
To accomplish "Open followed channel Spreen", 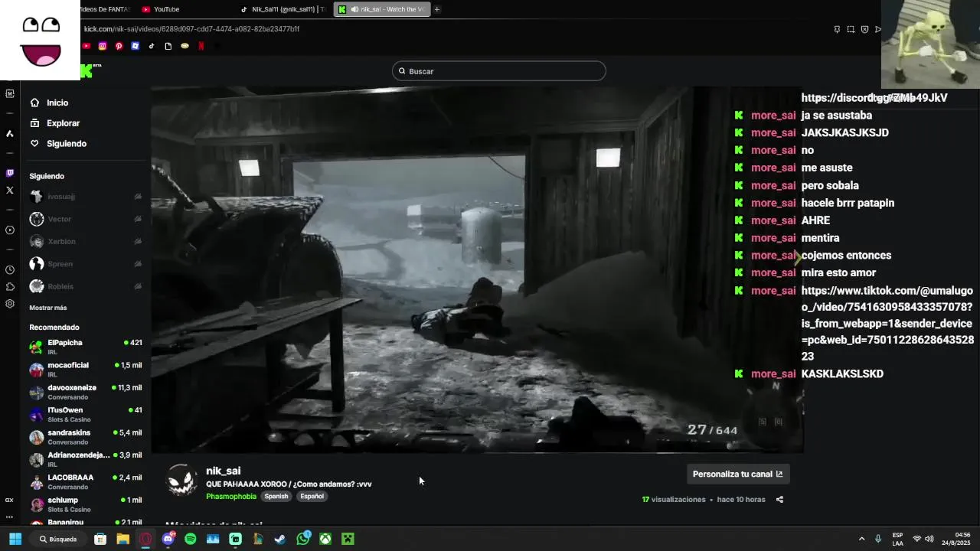I will pos(86,264).
